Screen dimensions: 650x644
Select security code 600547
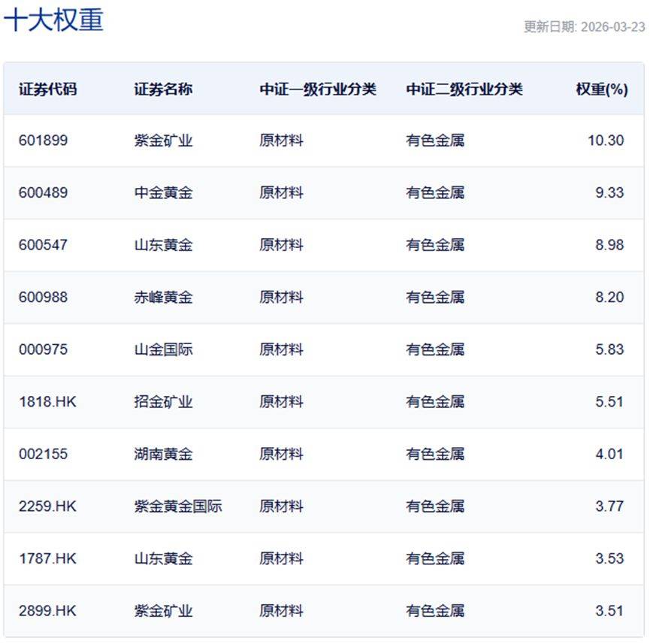point(43,245)
